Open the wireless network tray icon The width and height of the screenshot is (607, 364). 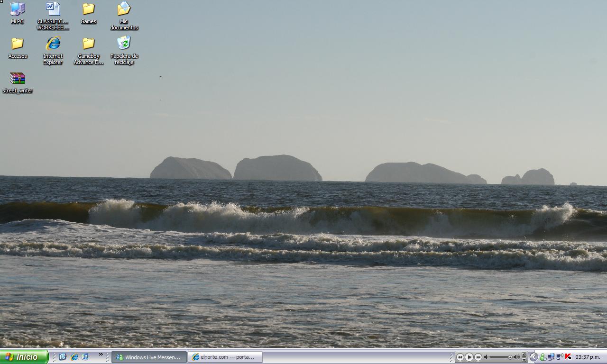[560, 356]
